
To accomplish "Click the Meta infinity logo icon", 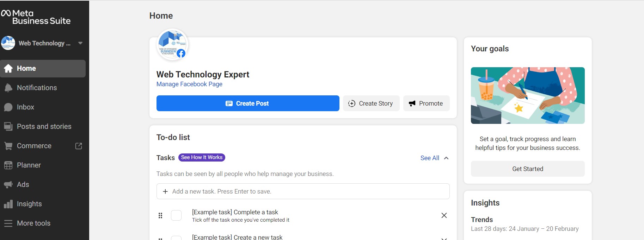I will point(6,13).
